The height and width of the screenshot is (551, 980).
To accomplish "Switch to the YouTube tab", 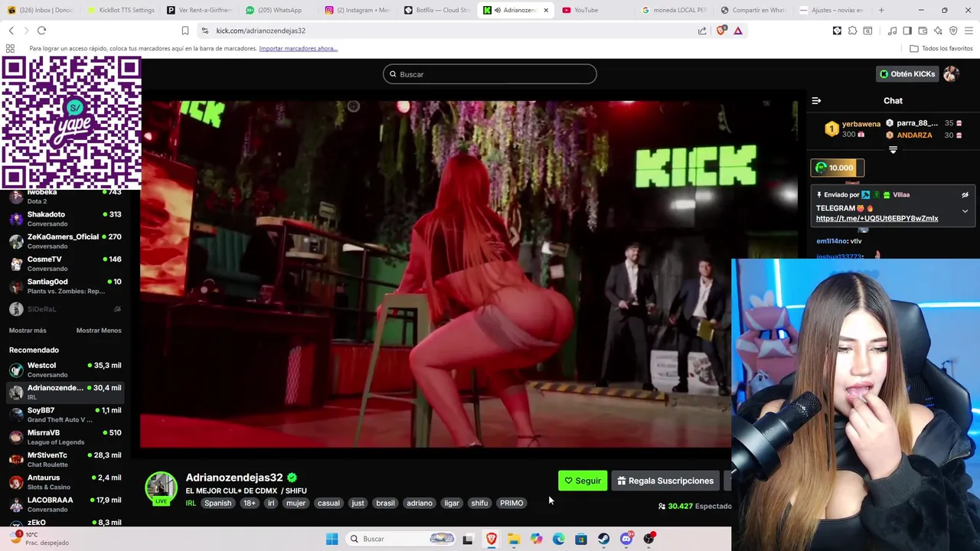I will tap(596, 10).
